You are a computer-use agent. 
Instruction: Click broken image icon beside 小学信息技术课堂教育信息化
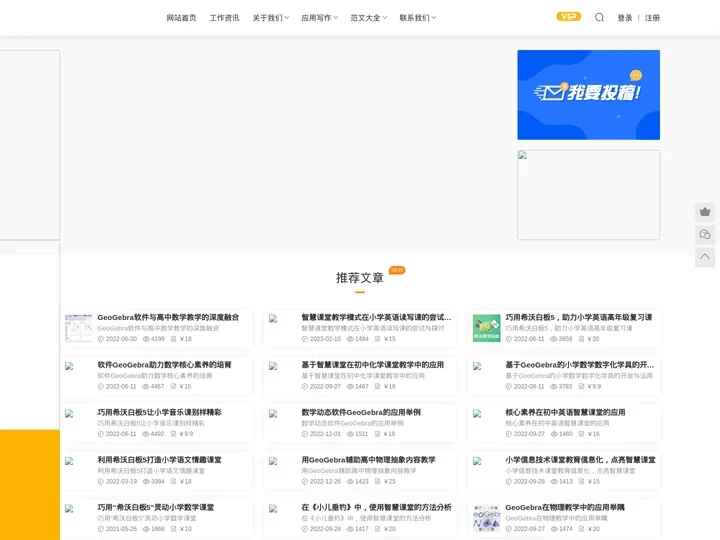pyautogui.click(x=477, y=461)
